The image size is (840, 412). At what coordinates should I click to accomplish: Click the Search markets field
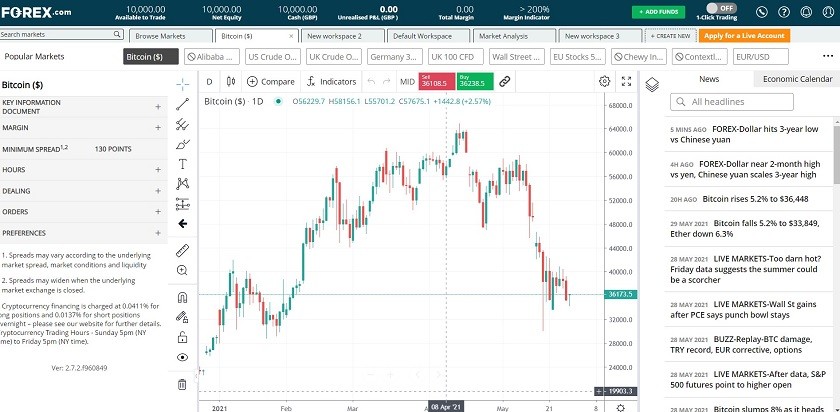click(x=62, y=34)
